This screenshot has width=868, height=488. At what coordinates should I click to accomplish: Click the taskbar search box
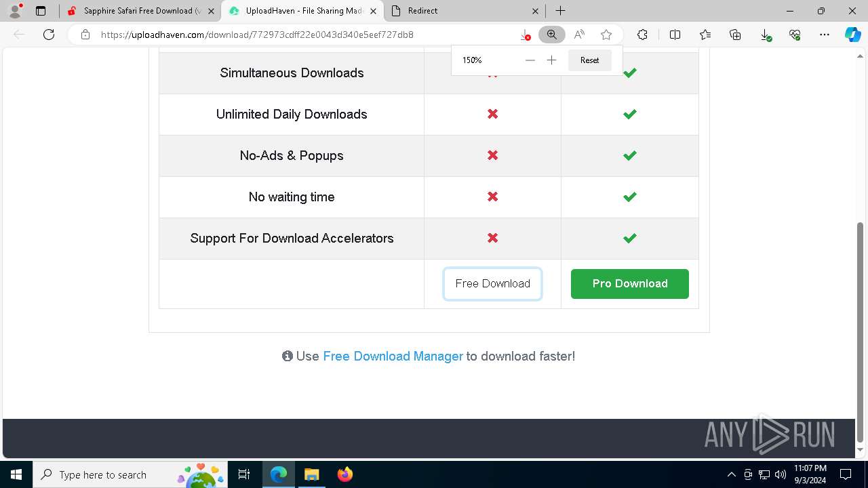[130, 474]
